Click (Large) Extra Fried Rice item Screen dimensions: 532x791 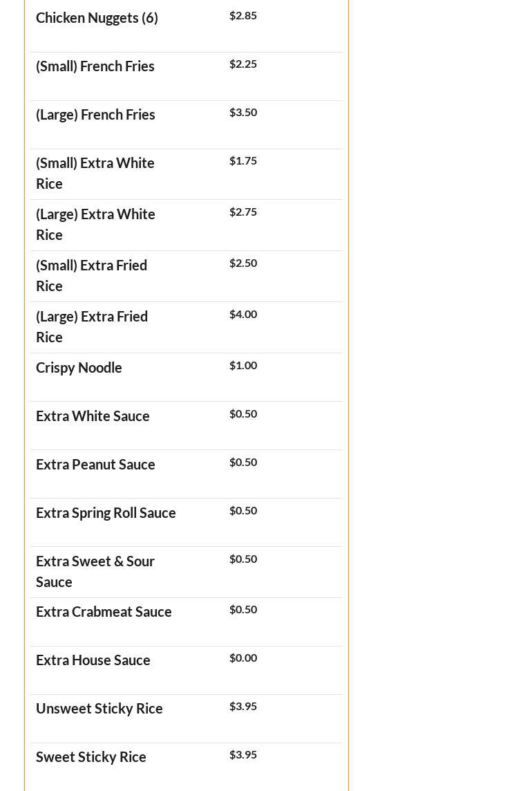pos(92,326)
